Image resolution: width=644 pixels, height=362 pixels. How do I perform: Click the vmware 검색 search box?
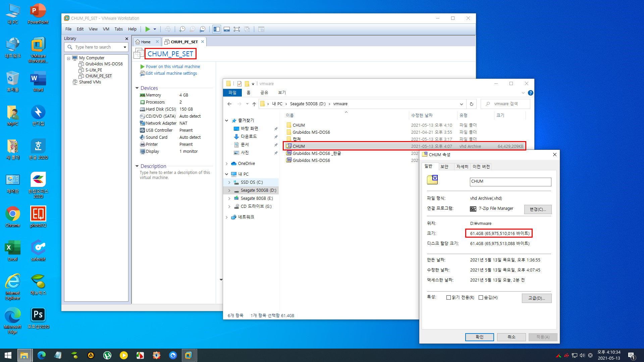click(505, 104)
